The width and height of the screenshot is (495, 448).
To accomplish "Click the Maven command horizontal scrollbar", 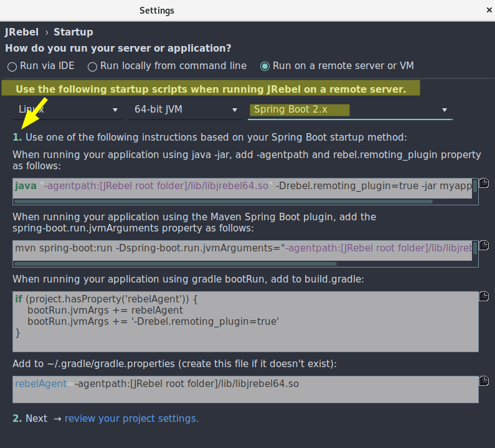I will (167, 264).
